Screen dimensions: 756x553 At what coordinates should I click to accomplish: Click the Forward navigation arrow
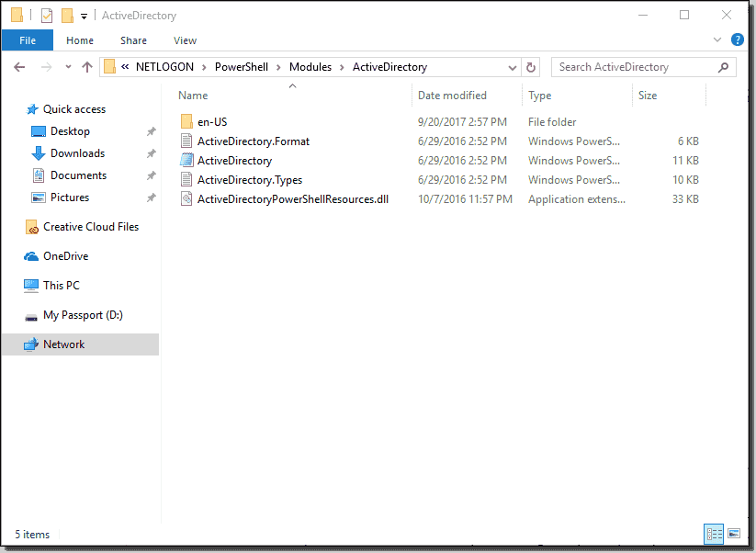(46, 67)
